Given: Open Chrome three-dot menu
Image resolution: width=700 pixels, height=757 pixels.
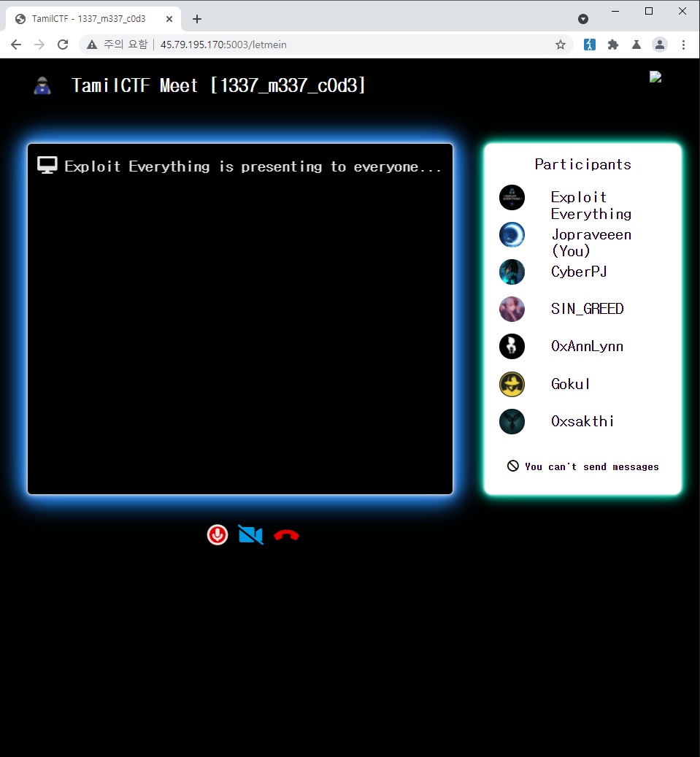Looking at the screenshot, I should click(x=683, y=45).
